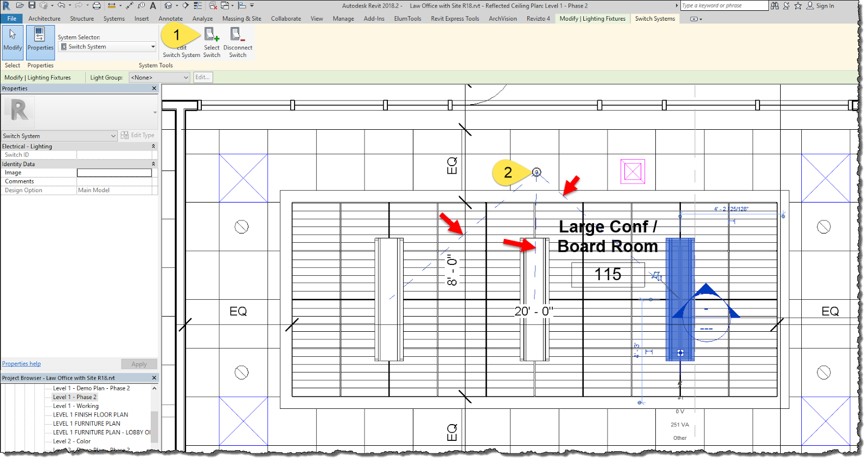Open the Revit Express Tools tab
Screen dimensions: 868x461
tap(455, 18)
